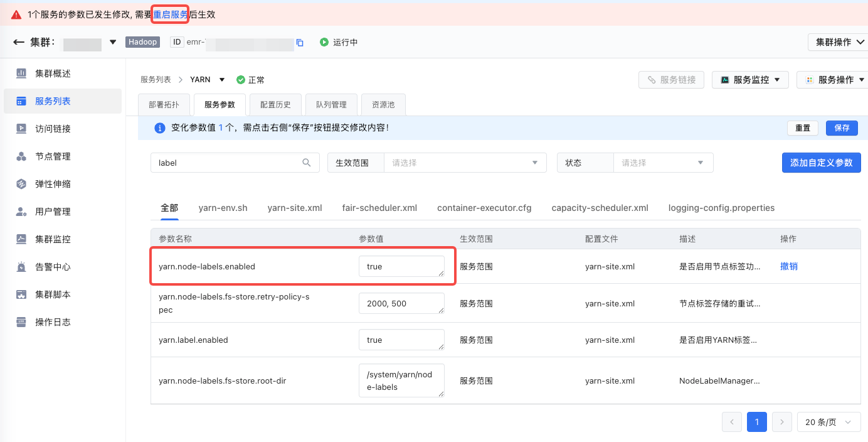Click the search field containing label
Viewport: 868px width, 442px height.
tap(235, 163)
